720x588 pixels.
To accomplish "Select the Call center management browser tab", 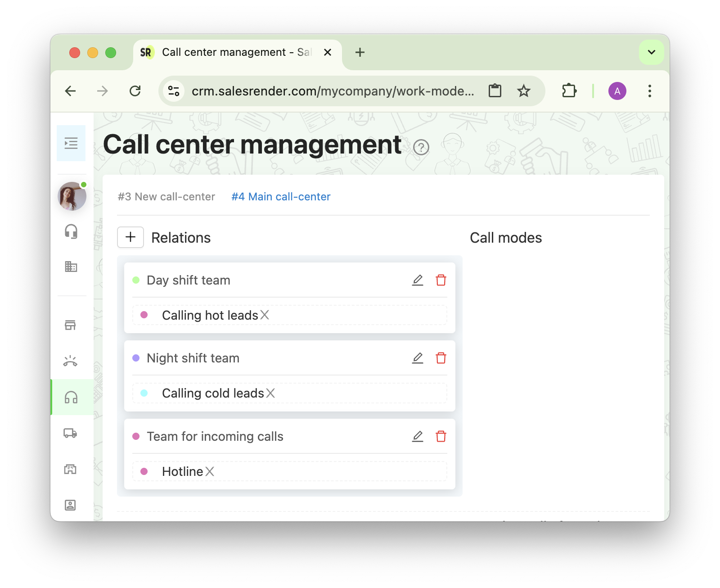I will coord(238,53).
